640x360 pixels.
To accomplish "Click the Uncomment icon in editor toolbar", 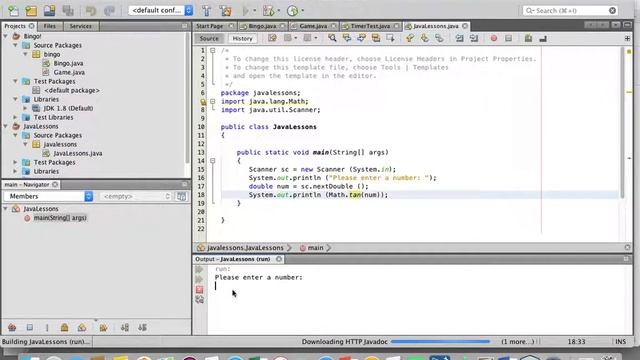I will 543,38.
